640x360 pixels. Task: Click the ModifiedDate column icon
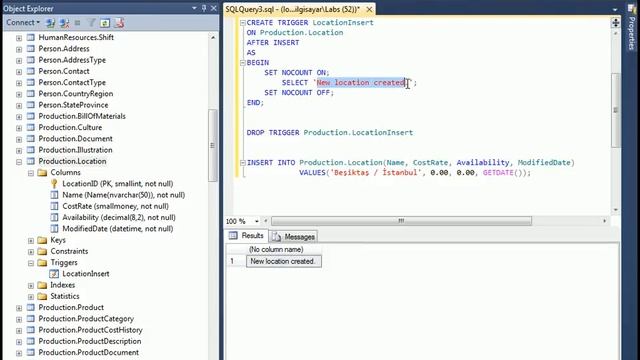click(x=54, y=229)
